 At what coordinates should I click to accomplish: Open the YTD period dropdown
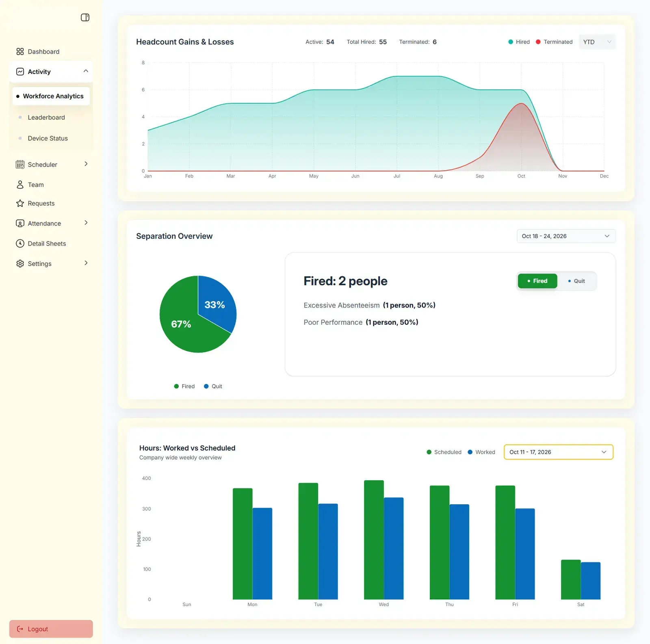pos(597,42)
